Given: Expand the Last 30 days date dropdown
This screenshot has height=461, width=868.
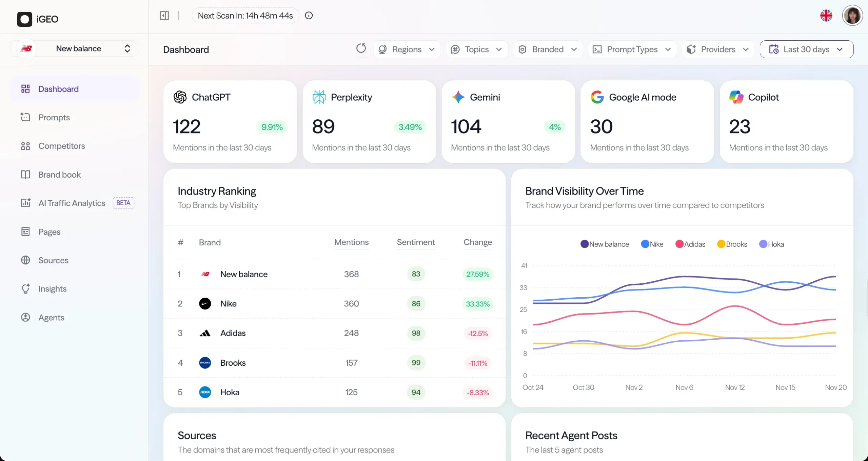Looking at the screenshot, I should click(806, 49).
